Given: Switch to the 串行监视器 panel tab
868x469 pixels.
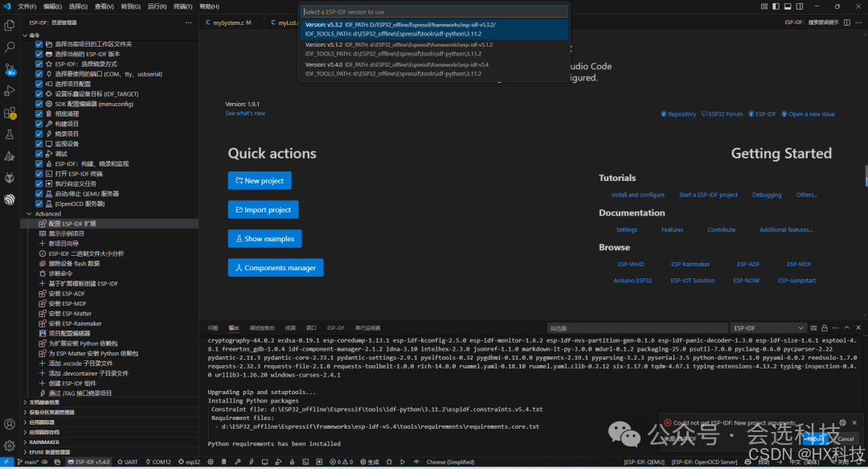Looking at the screenshot, I should [367, 328].
